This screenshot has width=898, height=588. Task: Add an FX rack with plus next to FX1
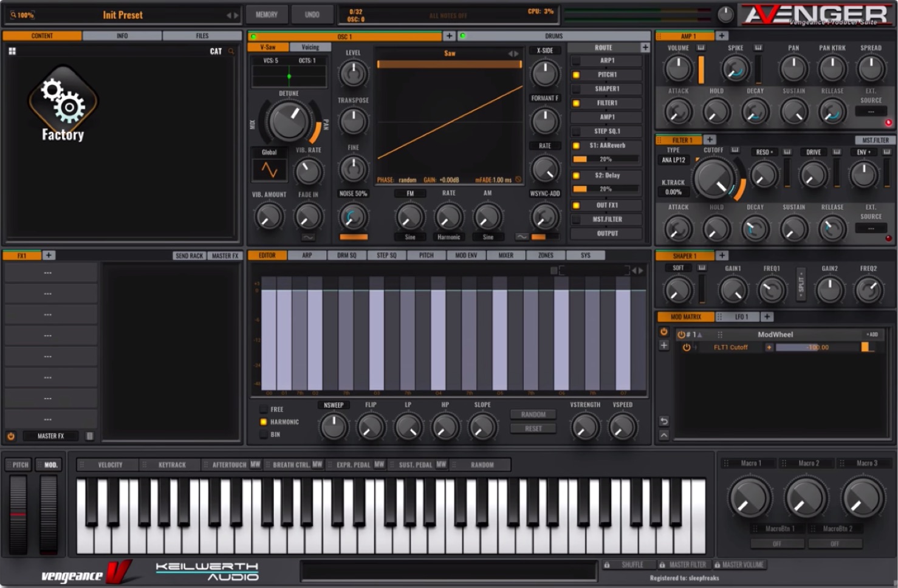[x=49, y=255]
